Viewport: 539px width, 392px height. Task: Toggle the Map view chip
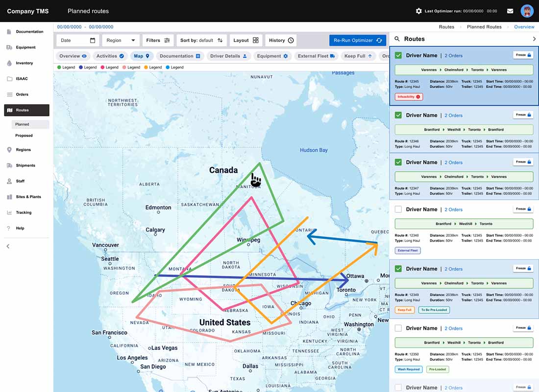pyautogui.click(x=142, y=56)
